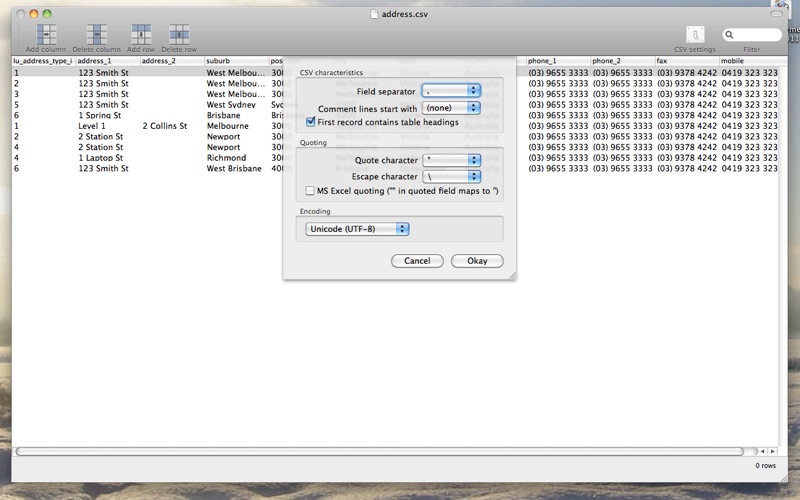Click the Delete row toolbar icon
The width and height of the screenshot is (800, 500).
tap(179, 35)
